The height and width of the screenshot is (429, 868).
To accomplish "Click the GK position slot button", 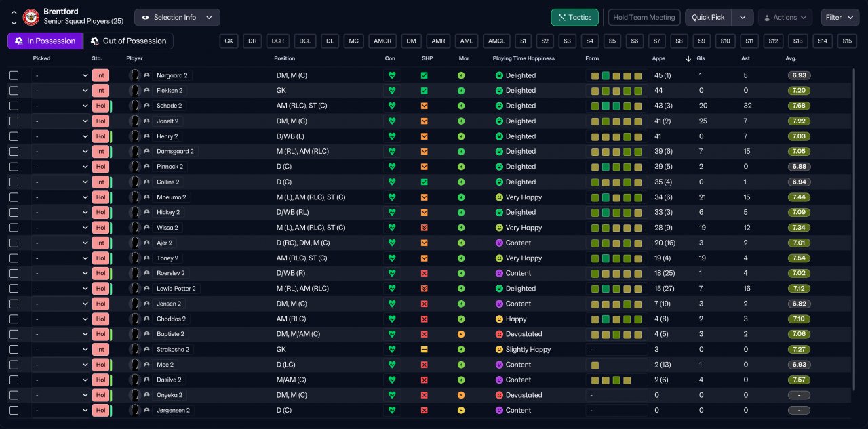I will (x=229, y=41).
